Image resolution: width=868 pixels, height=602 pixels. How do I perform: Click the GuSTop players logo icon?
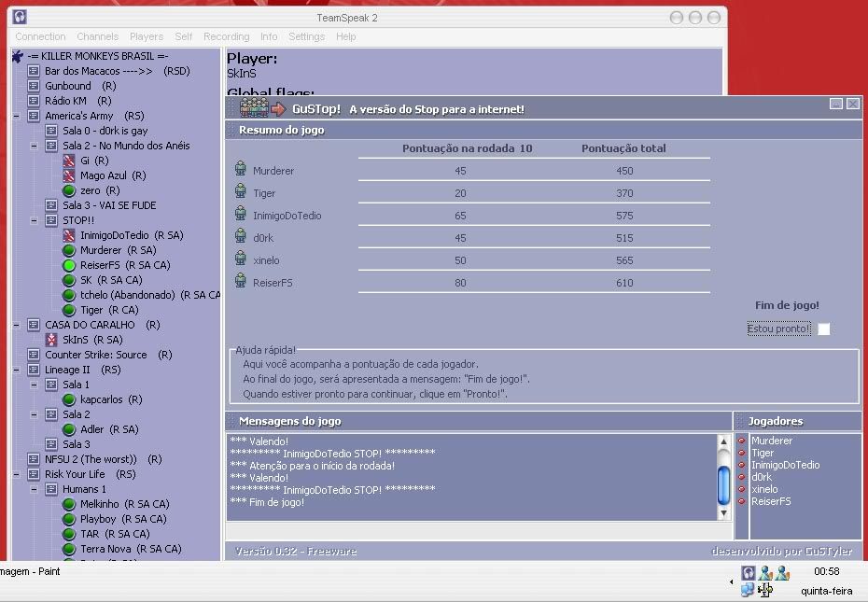254,107
